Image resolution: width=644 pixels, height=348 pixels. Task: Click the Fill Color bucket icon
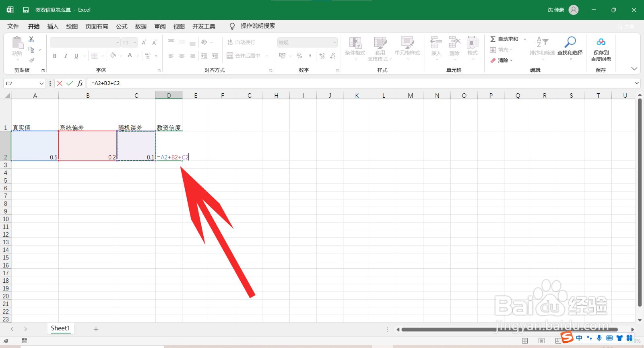114,56
